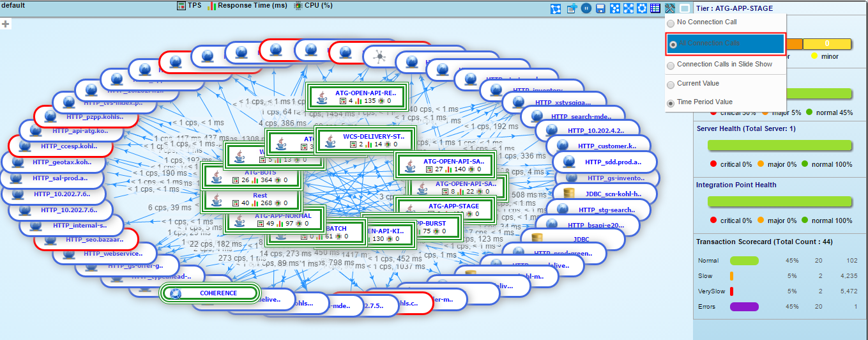Select HTTP_customer.k.. integration point
This screenshot has height=340, width=868.
point(607,146)
